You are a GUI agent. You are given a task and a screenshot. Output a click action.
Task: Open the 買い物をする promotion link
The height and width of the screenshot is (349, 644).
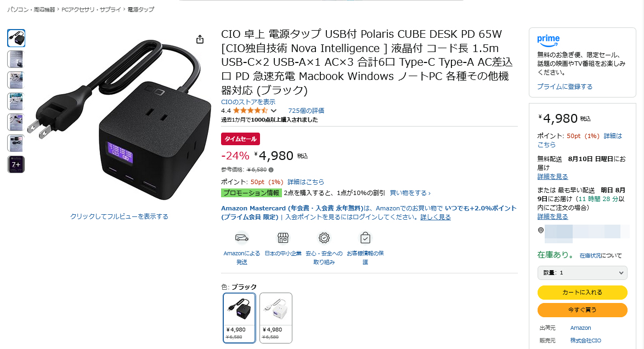coord(410,193)
